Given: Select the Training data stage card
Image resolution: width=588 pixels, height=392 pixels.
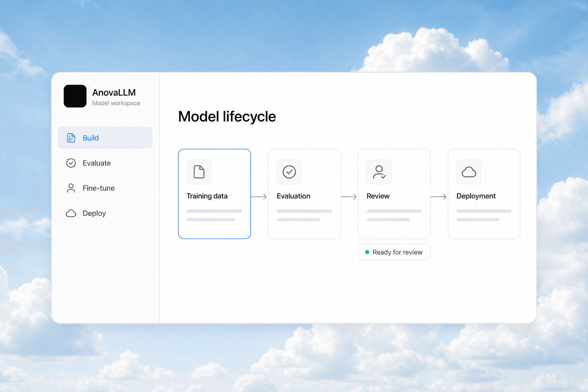Looking at the screenshot, I should 214,194.
